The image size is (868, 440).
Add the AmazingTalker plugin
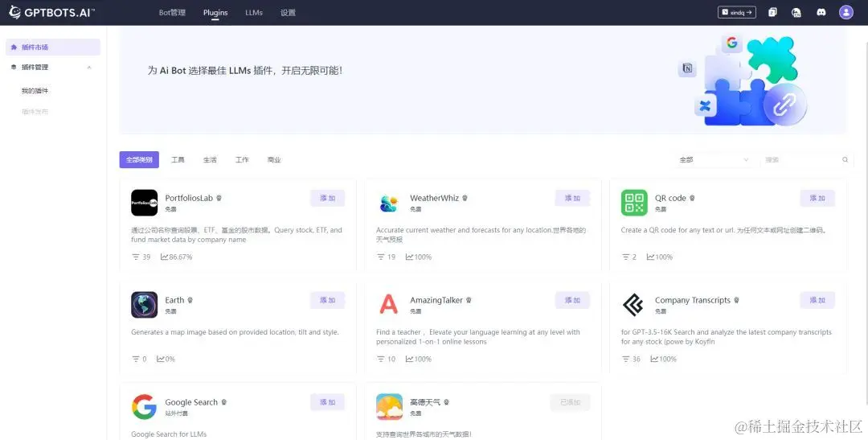point(572,300)
